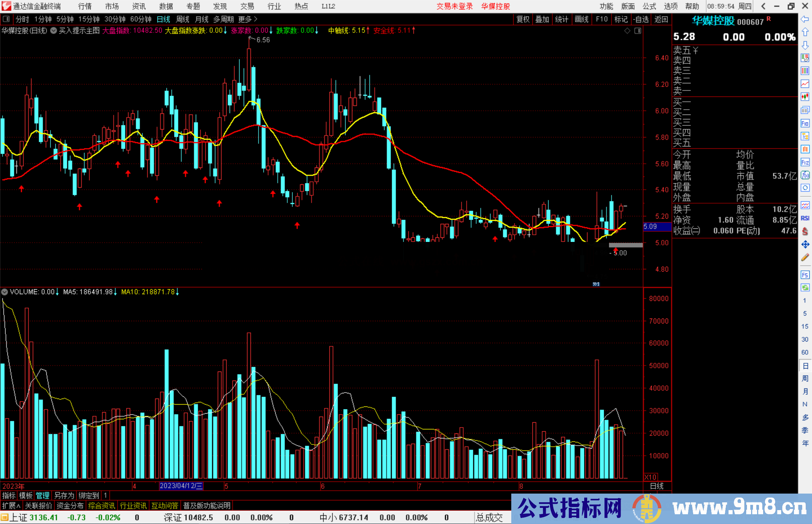Click the window-back navigation arrow in title bar
812x524 pixels.
(763, 6)
